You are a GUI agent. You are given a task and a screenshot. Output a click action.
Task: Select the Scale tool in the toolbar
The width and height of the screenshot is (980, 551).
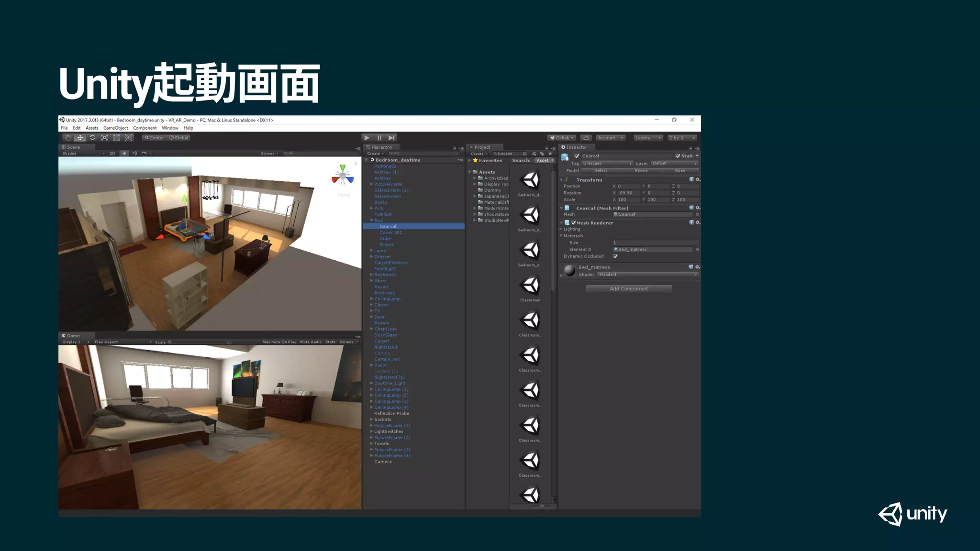click(104, 138)
